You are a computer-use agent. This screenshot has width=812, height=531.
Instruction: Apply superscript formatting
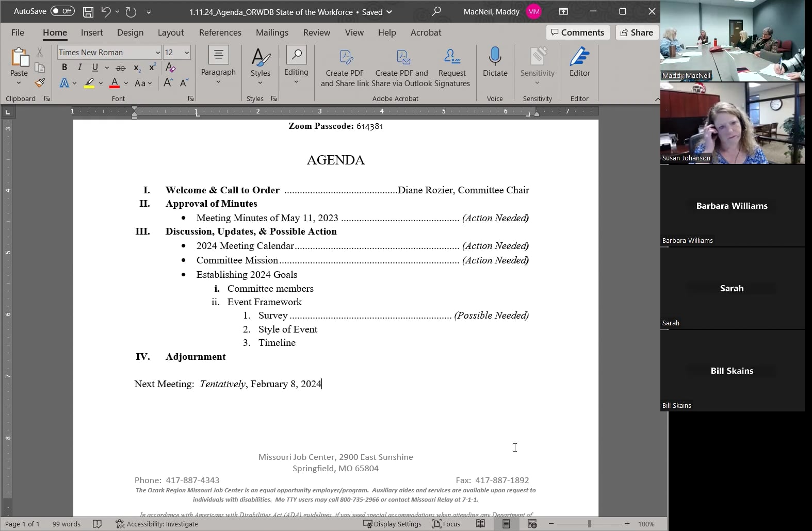click(x=152, y=68)
